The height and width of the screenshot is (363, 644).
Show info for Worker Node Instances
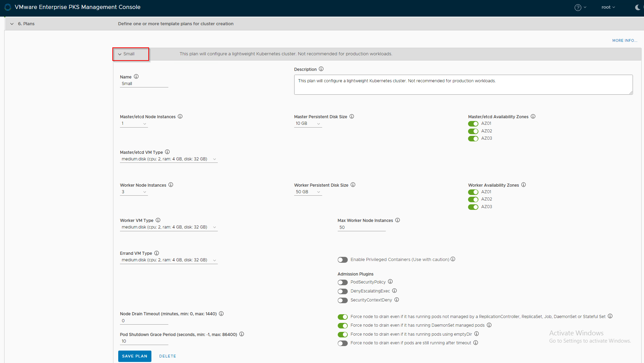pos(171,185)
